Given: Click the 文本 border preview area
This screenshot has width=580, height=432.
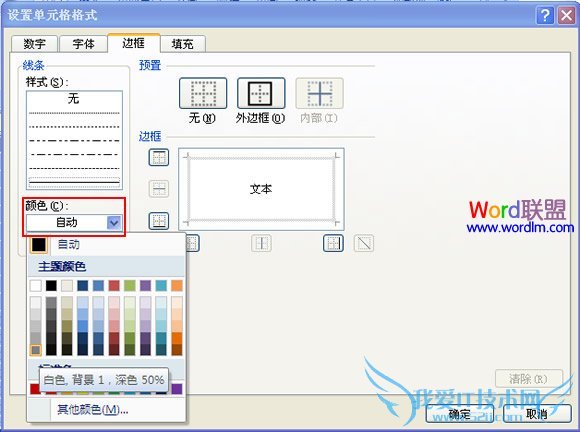Looking at the screenshot, I should [261, 189].
